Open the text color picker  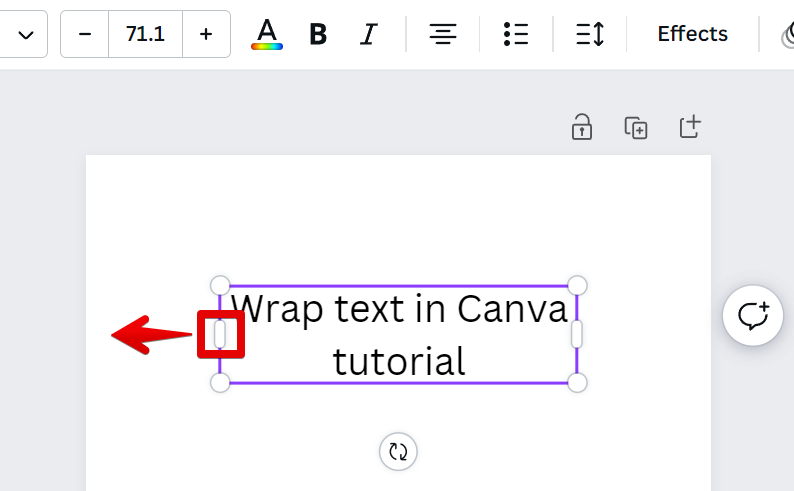pos(266,34)
